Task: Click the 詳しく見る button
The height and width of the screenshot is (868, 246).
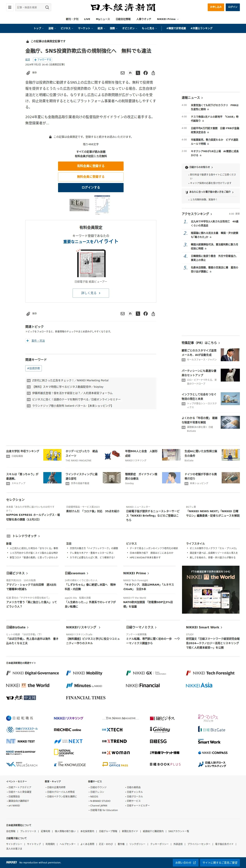Action: (90, 293)
